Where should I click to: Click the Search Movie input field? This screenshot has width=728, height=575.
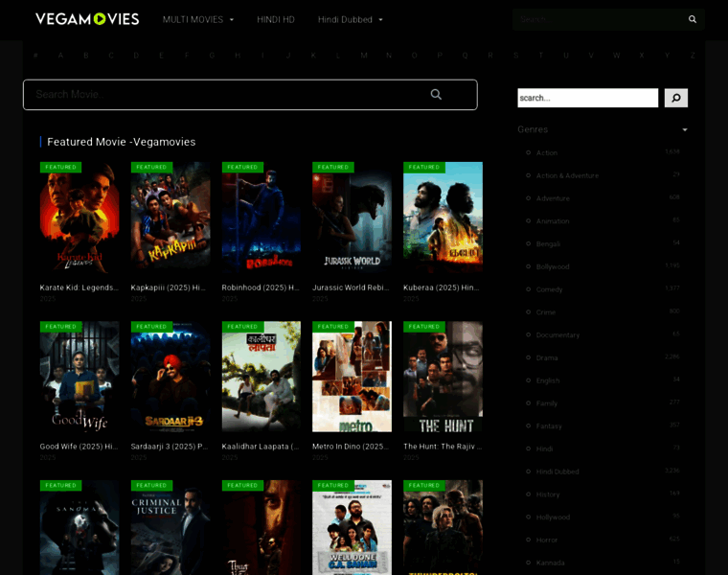250,95
